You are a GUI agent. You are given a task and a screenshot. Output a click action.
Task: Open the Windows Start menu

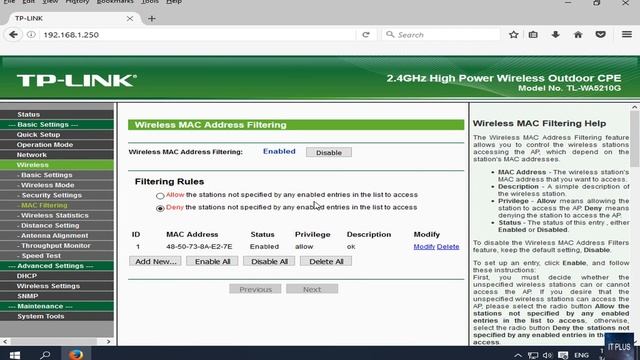tap(15, 355)
